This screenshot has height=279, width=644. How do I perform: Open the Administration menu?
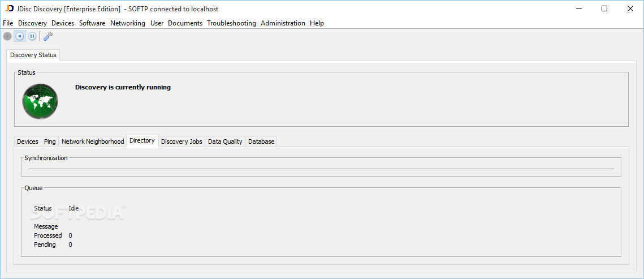click(x=283, y=23)
